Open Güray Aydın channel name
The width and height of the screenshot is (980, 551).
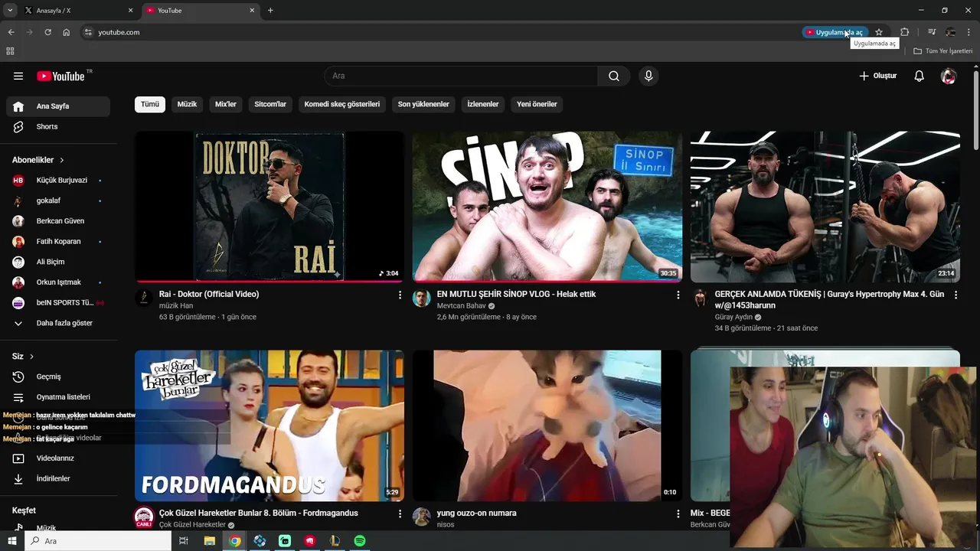[x=733, y=317]
